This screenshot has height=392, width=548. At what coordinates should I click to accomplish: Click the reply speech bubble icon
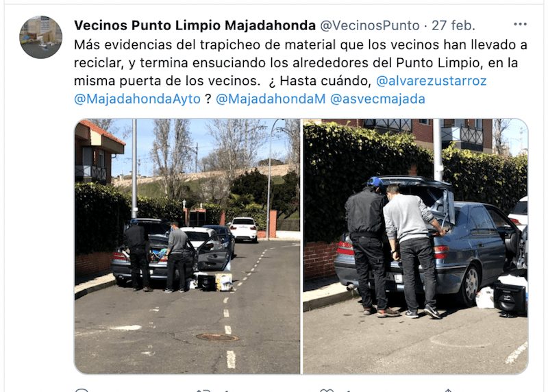pos(82,390)
